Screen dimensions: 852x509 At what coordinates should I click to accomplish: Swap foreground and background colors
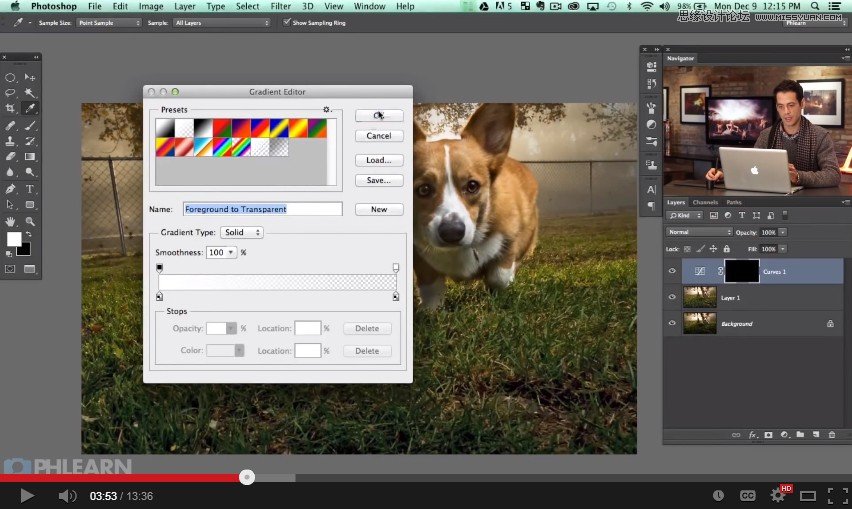pos(28,235)
